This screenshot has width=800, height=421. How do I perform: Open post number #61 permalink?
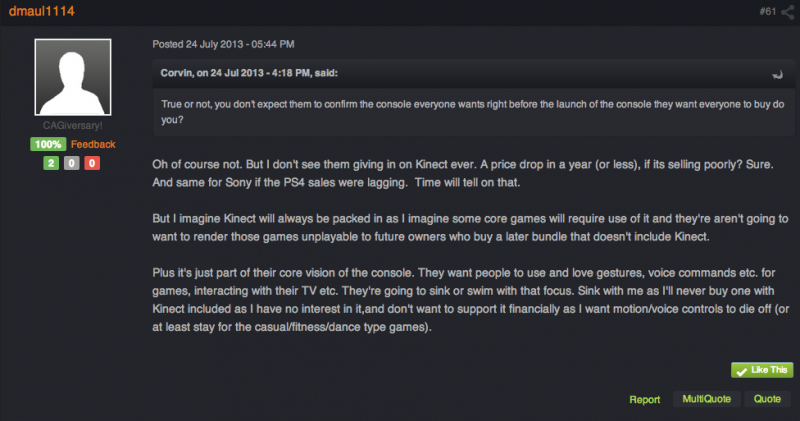pos(767,11)
